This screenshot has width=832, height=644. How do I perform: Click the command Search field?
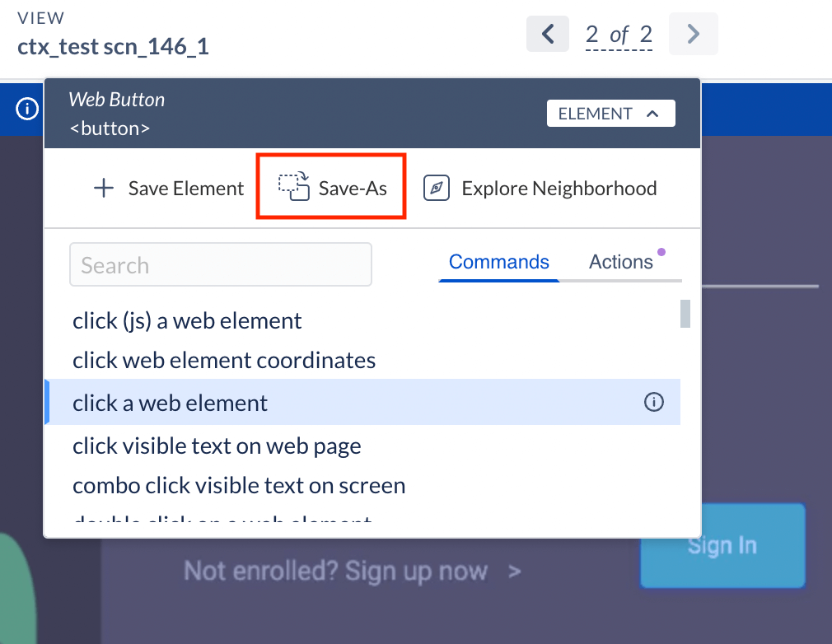[221, 264]
